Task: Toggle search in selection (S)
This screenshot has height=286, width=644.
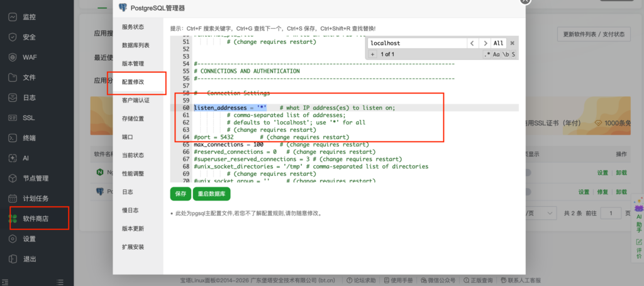Action: click(513, 54)
